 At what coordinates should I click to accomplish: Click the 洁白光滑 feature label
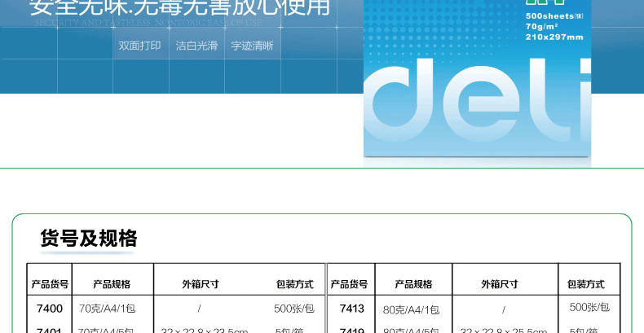[196, 46]
